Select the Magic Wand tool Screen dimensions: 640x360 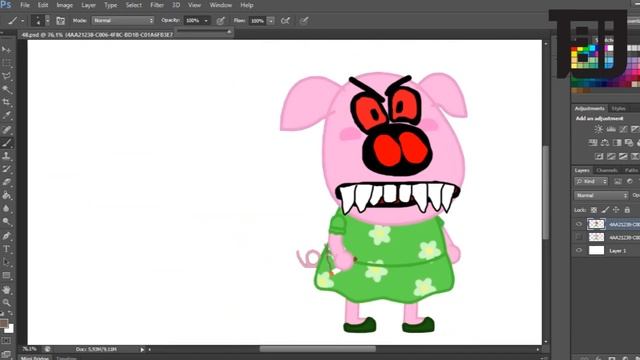coord(7,89)
